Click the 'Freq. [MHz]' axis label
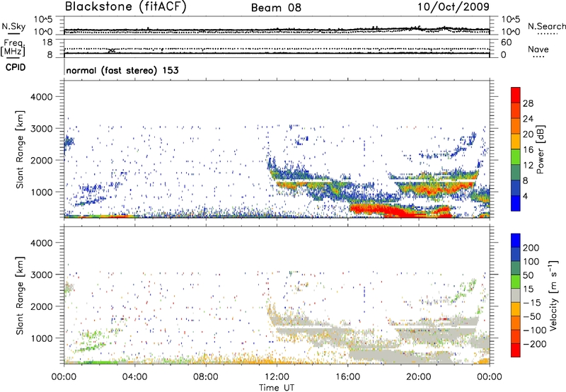566x392 pixels. [13, 48]
